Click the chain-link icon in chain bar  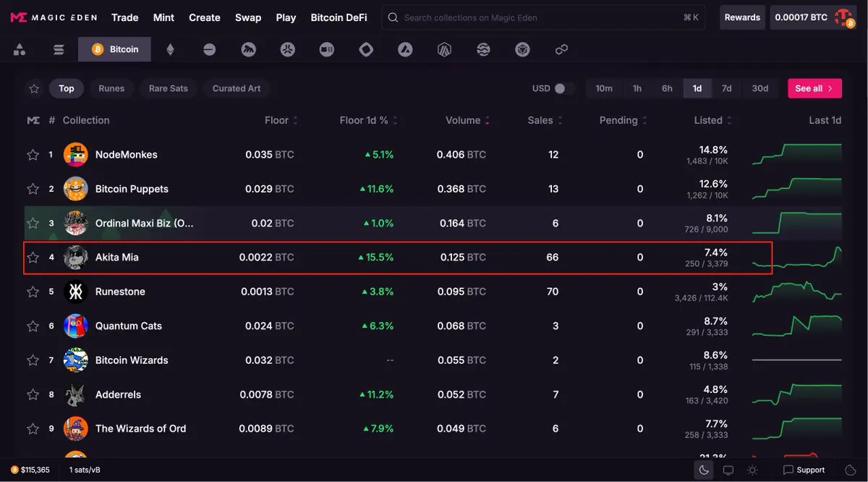point(561,49)
